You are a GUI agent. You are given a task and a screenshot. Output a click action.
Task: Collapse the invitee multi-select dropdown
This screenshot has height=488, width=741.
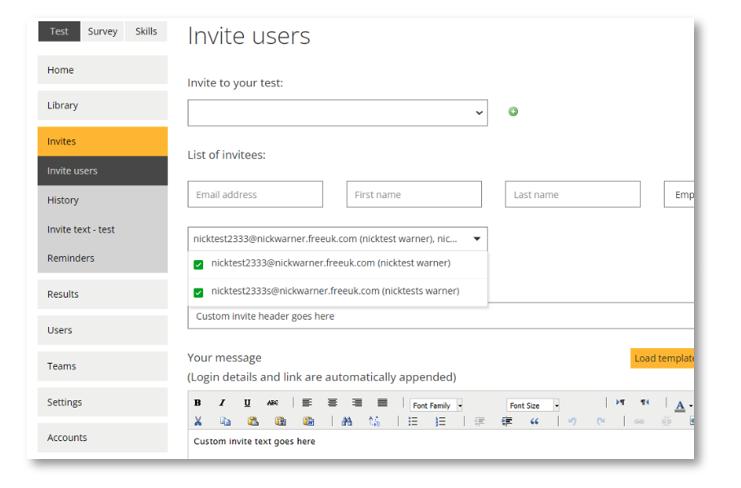477,239
